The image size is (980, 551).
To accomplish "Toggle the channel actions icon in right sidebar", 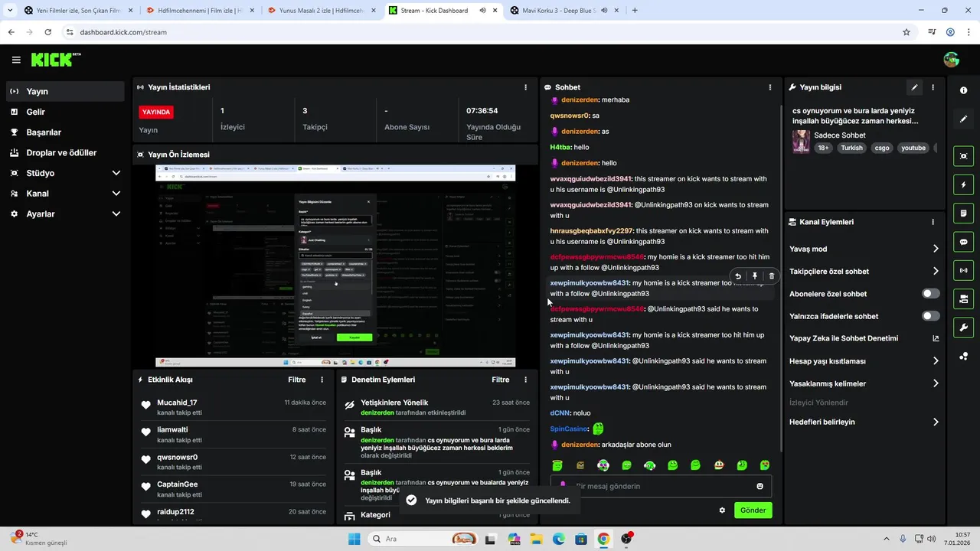I will click(x=963, y=298).
